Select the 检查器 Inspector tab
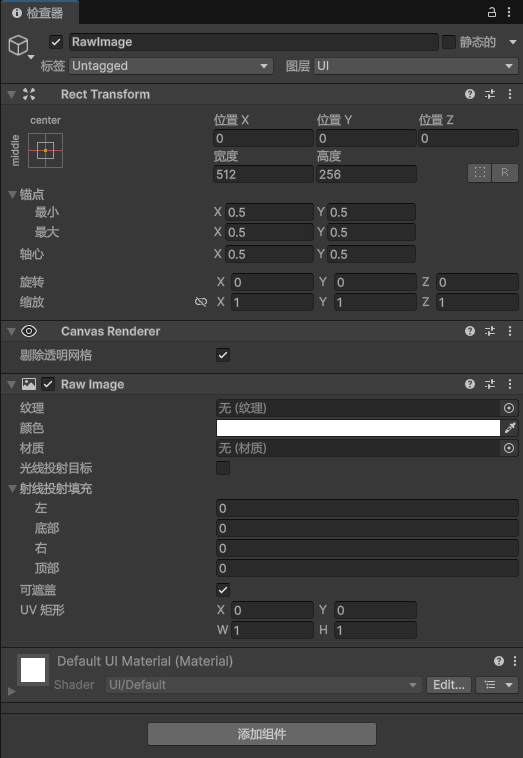The image size is (523, 758). pyautogui.click(x=39, y=13)
